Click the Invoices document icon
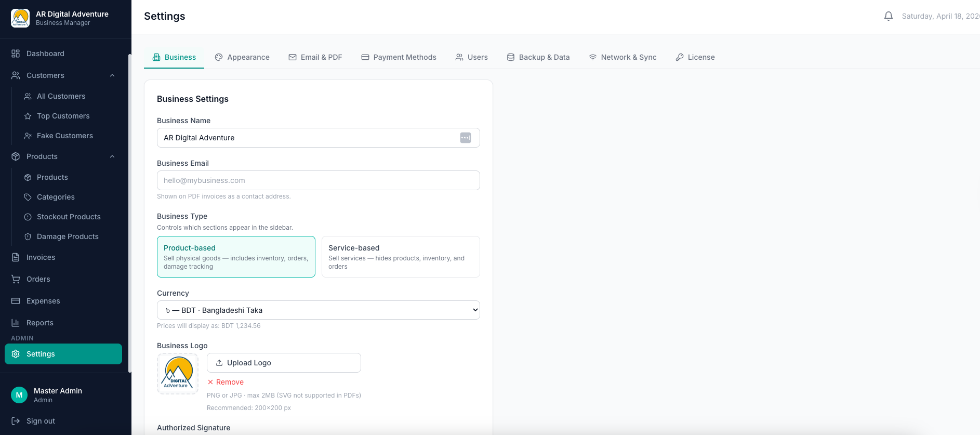Screen dimensions: 980x435 pyautogui.click(x=16, y=257)
